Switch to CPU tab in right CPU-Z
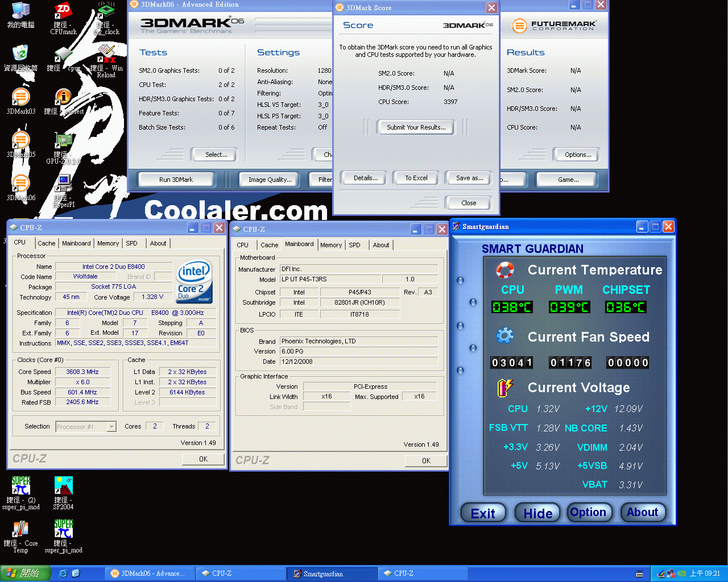The height and width of the screenshot is (582, 728). pyautogui.click(x=243, y=245)
